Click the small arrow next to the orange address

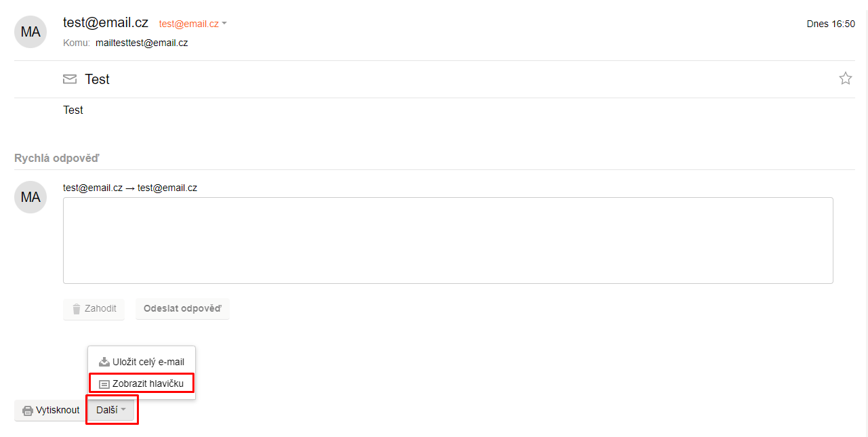click(224, 24)
